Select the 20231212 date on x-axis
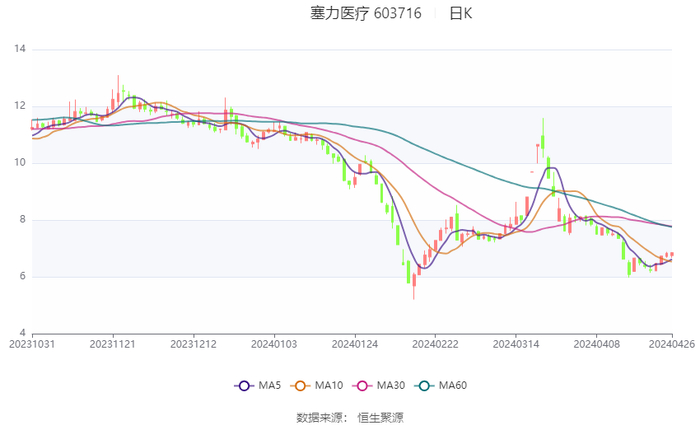The height and width of the screenshot is (426, 700). click(x=193, y=343)
